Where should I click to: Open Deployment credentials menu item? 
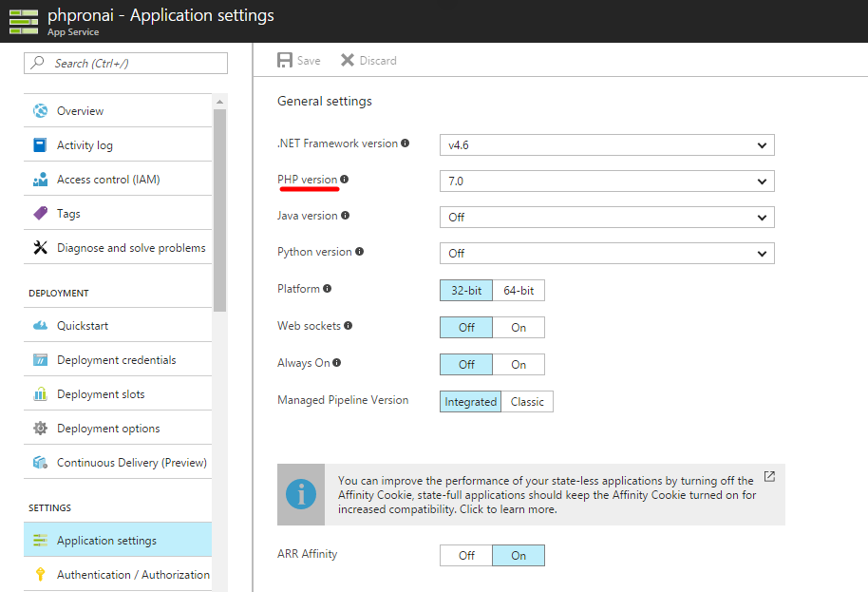point(118,360)
